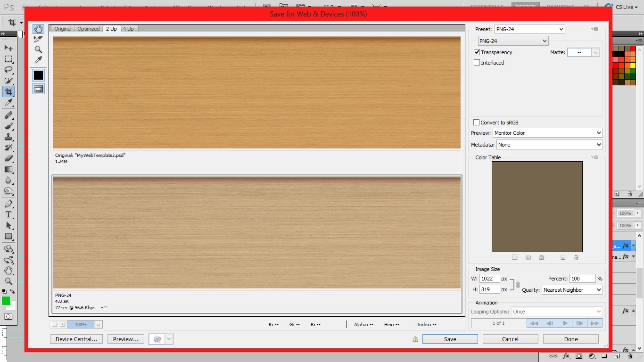Select the Slice Select tool in dialog
The width and height of the screenshot is (644, 362).
tap(38, 39)
